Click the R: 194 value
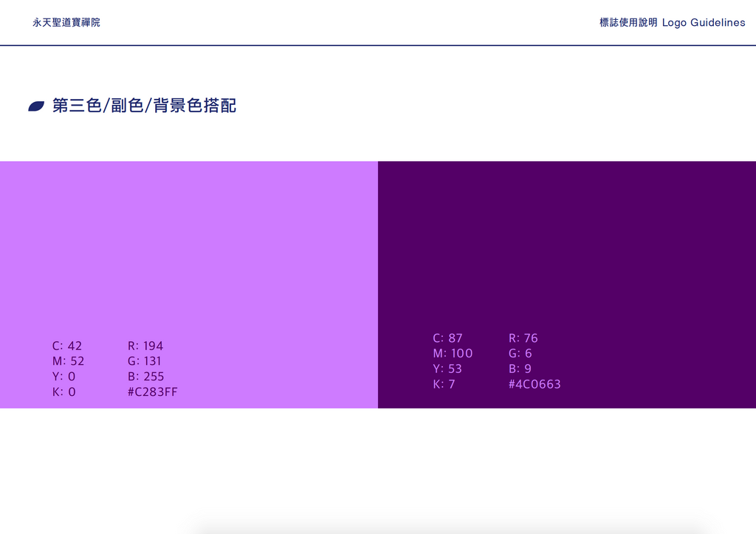This screenshot has height=534, width=756. click(145, 346)
